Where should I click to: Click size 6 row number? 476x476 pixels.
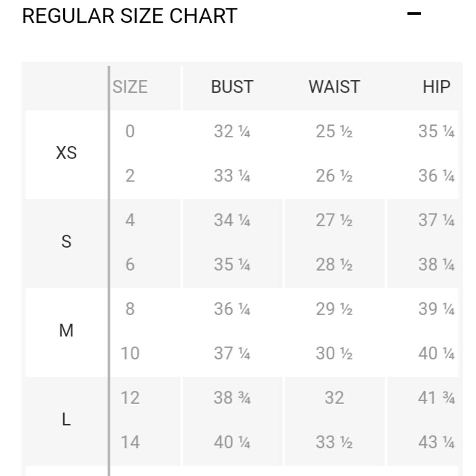click(130, 264)
